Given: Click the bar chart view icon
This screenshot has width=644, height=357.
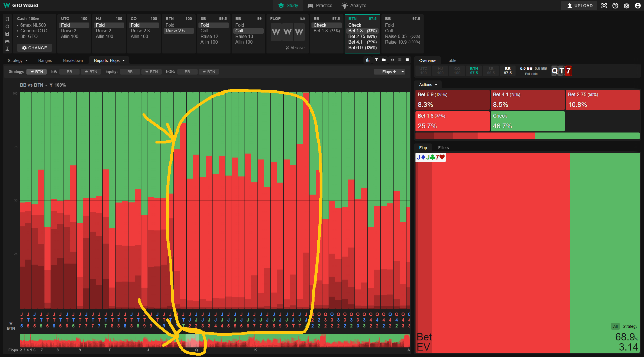Looking at the screenshot, I should pyautogui.click(x=368, y=60).
